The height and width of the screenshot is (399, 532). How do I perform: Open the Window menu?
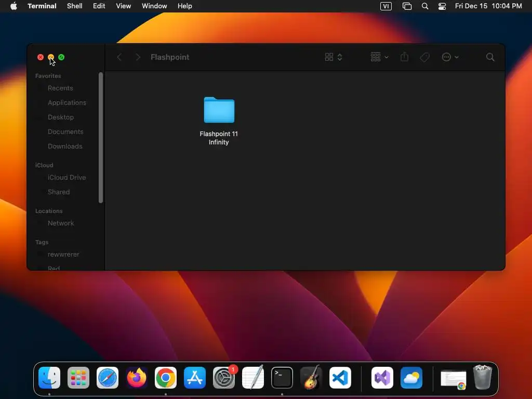pos(154,6)
